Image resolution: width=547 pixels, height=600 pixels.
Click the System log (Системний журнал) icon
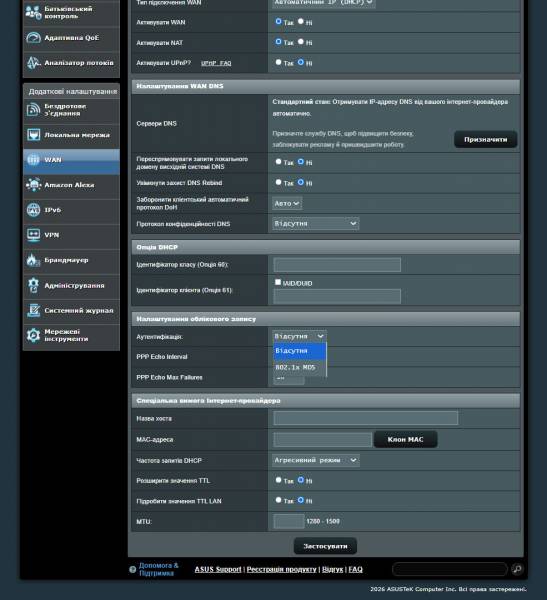pyautogui.click(x=33, y=310)
